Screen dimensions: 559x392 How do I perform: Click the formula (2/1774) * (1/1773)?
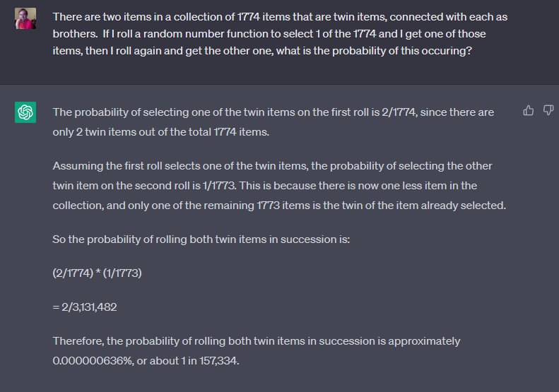click(x=97, y=273)
